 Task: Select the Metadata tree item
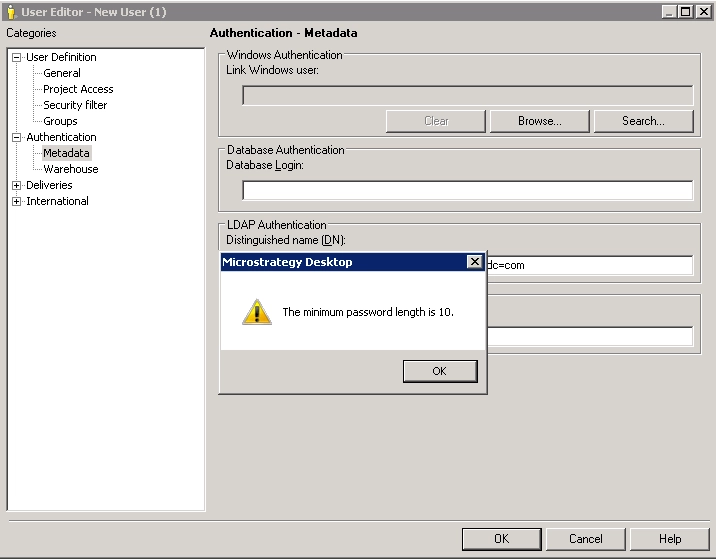[x=66, y=153]
